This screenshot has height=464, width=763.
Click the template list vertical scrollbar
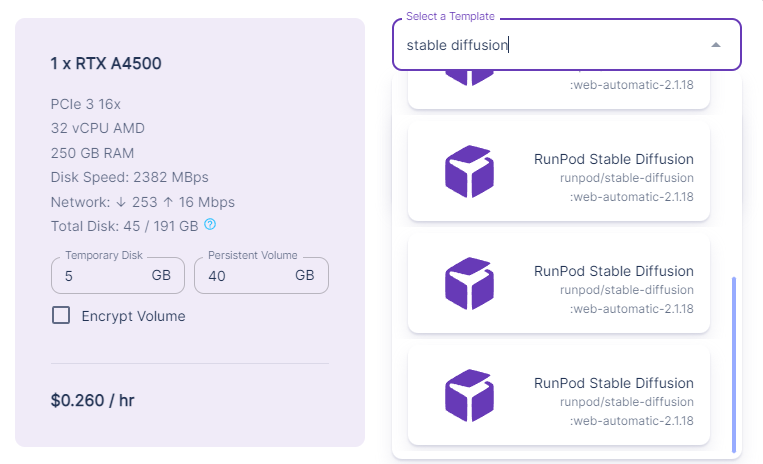pyautogui.click(x=734, y=363)
